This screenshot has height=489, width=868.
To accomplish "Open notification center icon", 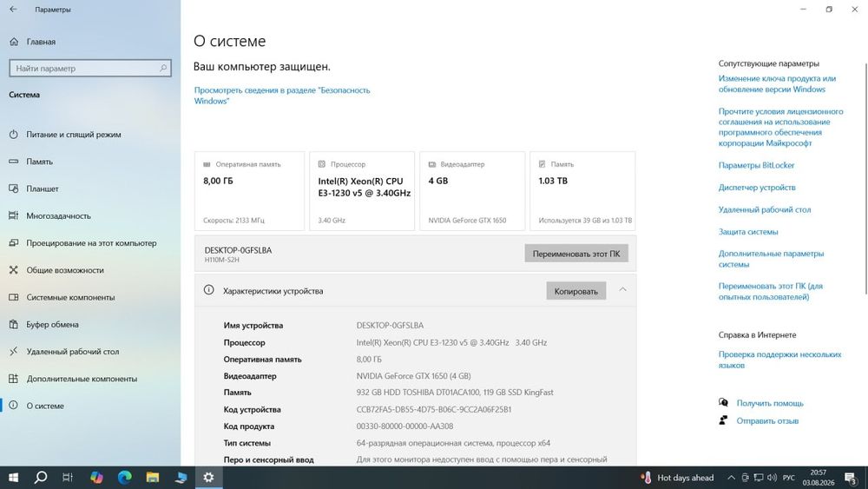I will tap(851, 478).
